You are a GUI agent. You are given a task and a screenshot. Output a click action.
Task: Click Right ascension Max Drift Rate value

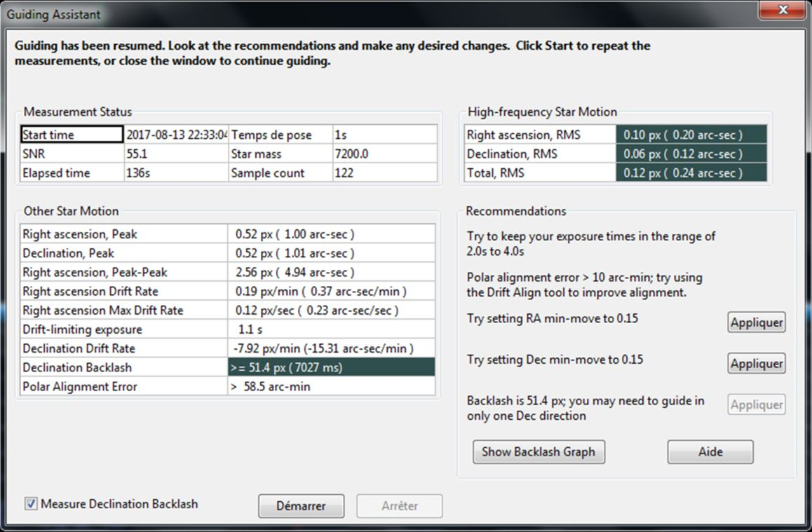pos(332,311)
